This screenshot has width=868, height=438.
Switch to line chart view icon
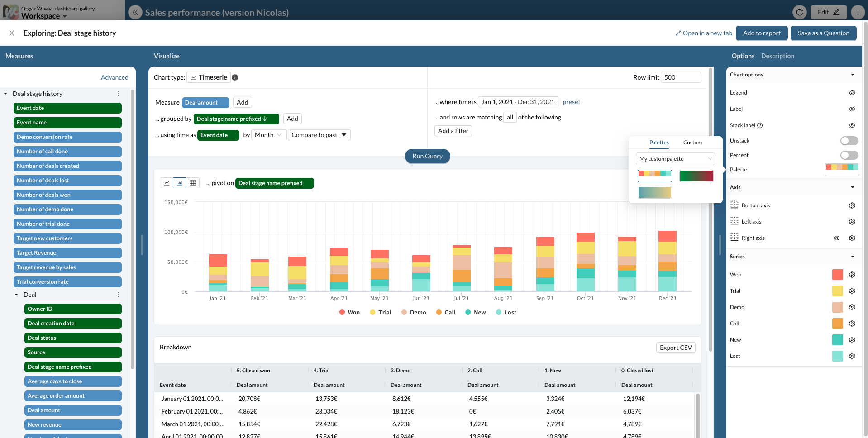(x=167, y=183)
